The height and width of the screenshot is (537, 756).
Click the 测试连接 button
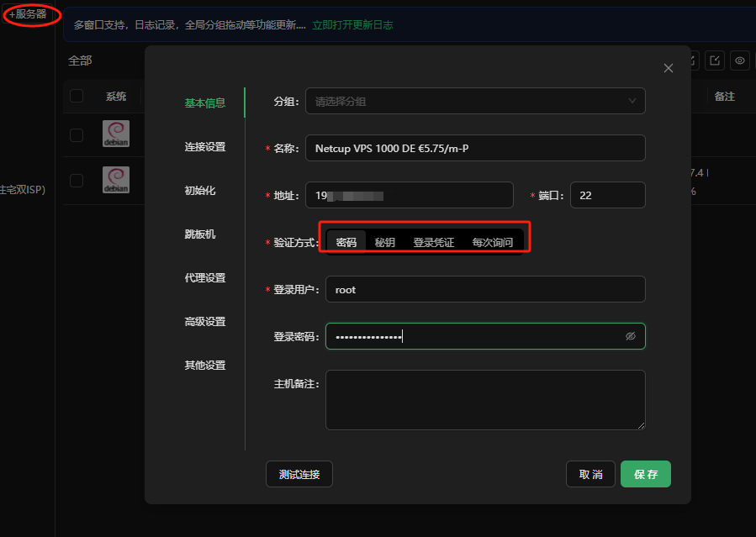click(x=299, y=474)
